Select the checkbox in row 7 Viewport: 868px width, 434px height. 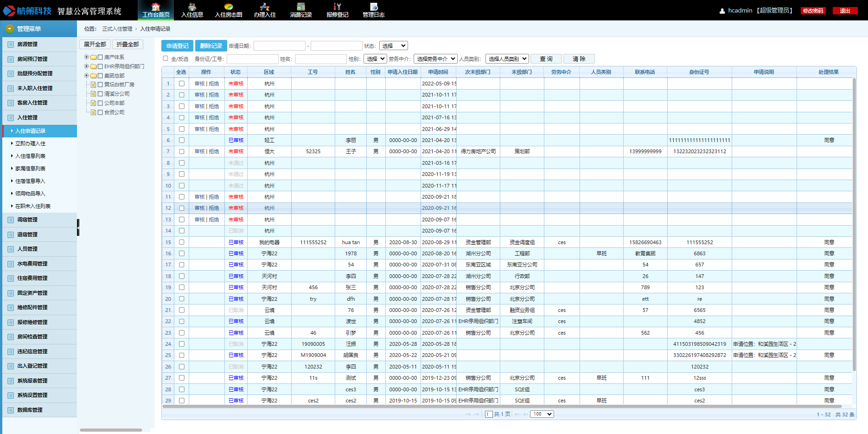pos(181,151)
